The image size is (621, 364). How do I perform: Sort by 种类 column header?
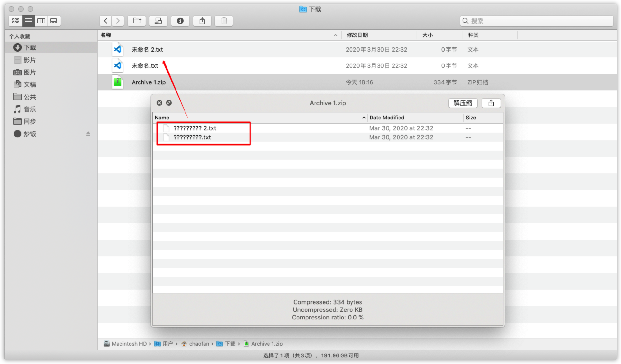pyautogui.click(x=490, y=35)
